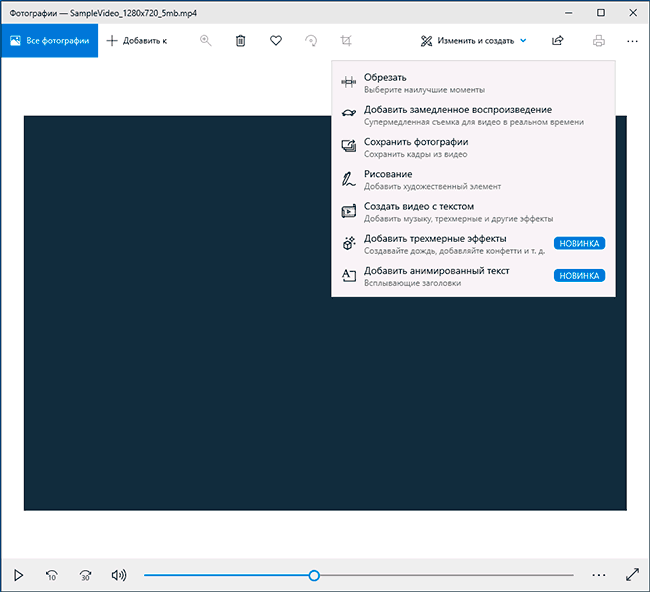650x592 pixels.
Task: Click 'НОВИНКА' badge beside 3D effects
Action: pyautogui.click(x=579, y=243)
